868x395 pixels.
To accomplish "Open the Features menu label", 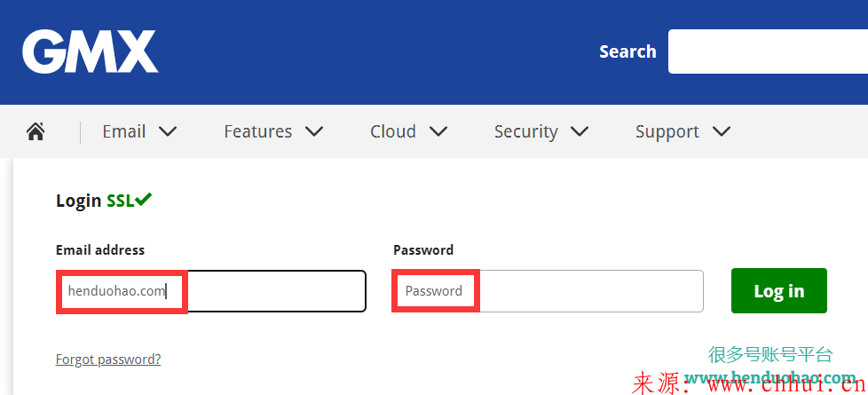I will pyautogui.click(x=258, y=132).
